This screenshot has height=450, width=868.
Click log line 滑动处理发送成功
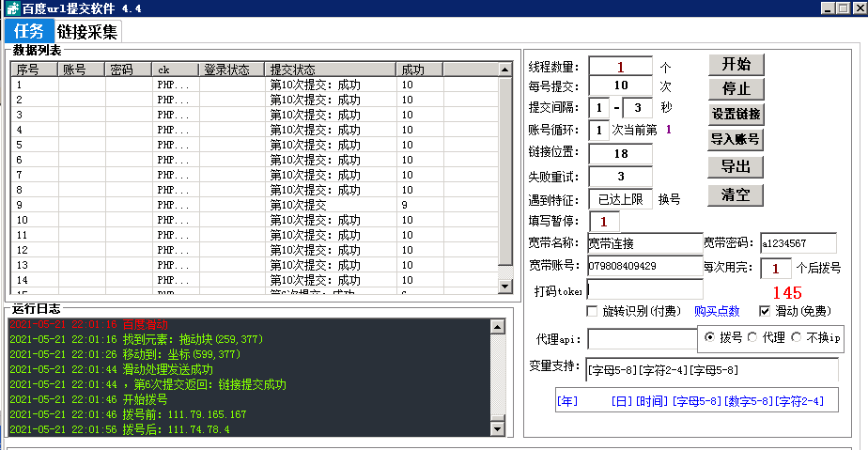tap(111, 369)
